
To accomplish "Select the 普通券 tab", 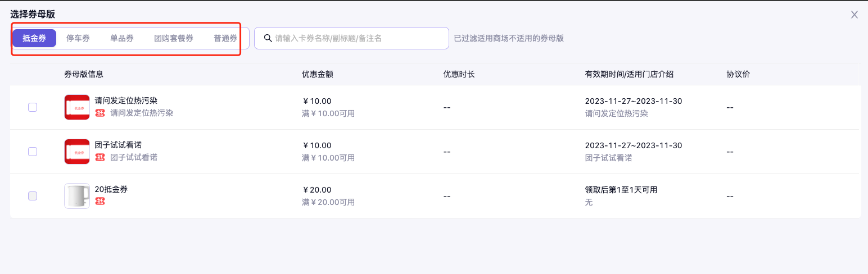I will coord(225,39).
